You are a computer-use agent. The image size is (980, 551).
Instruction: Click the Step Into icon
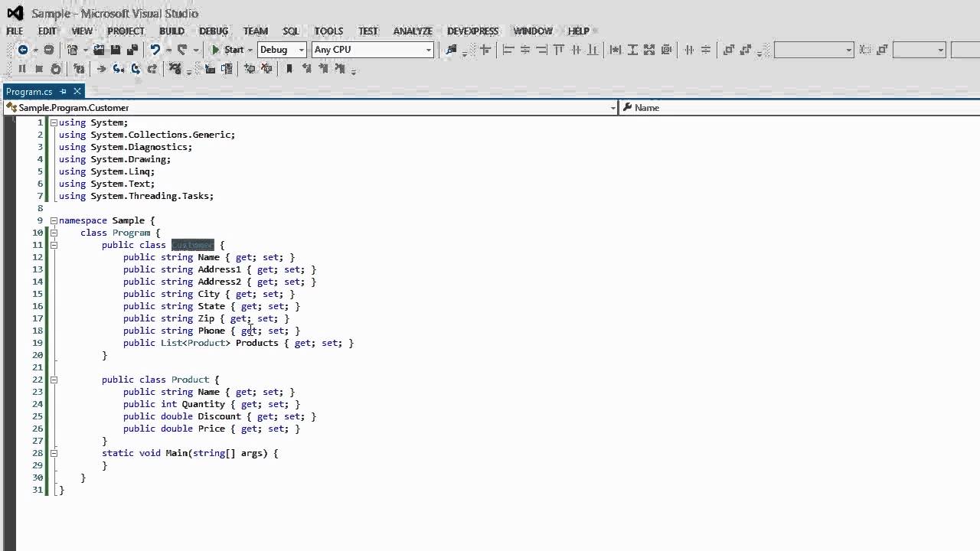[118, 69]
